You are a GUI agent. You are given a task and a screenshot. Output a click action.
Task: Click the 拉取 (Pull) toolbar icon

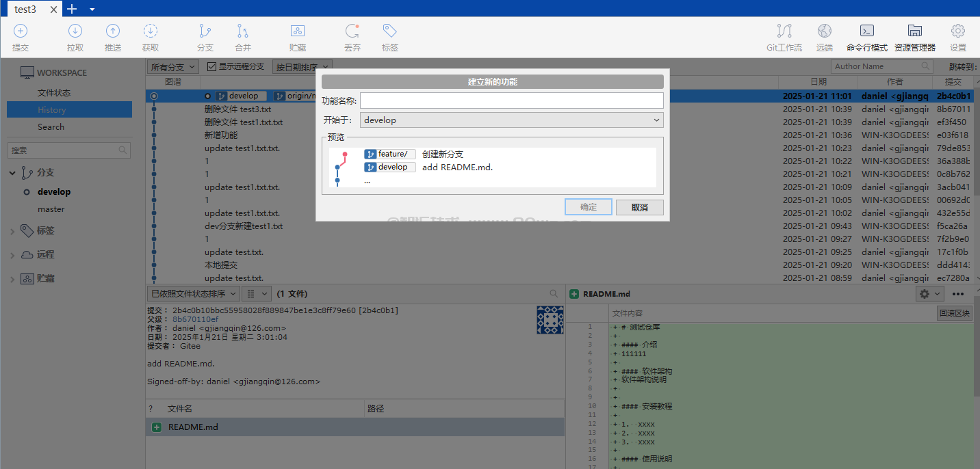point(75,31)
